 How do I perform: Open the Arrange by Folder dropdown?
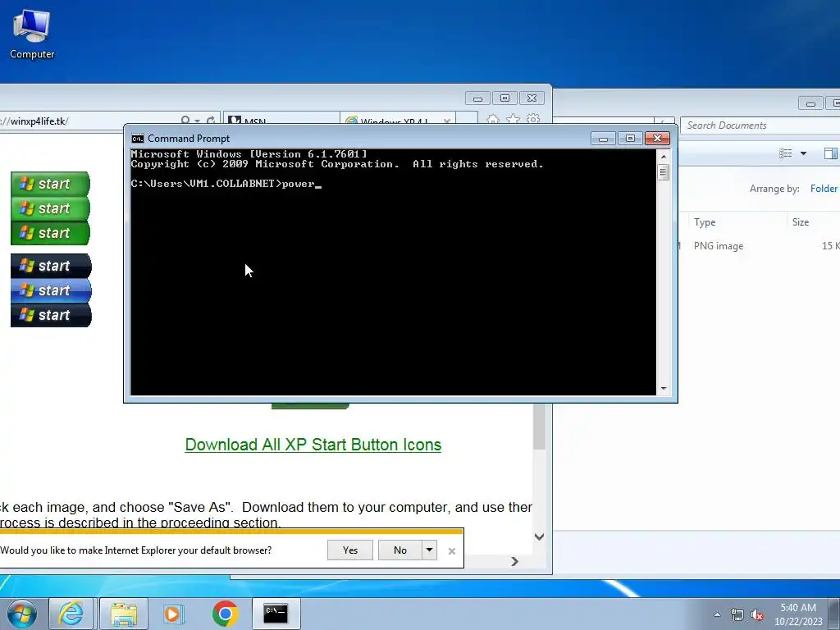pyautogui.click(x=824, y=189)
